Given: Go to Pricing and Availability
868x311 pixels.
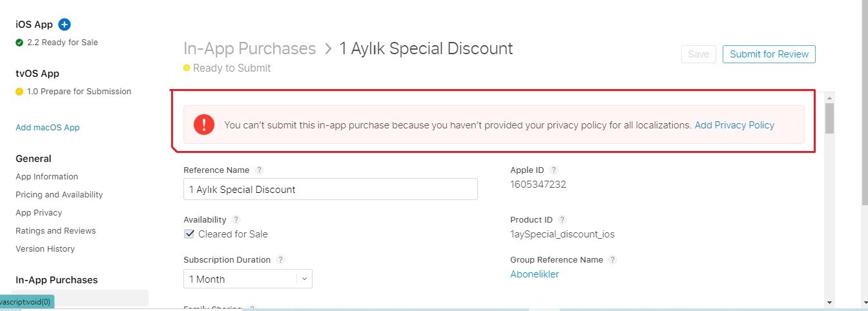Looking at the screenshot, I should coord(59,195).
